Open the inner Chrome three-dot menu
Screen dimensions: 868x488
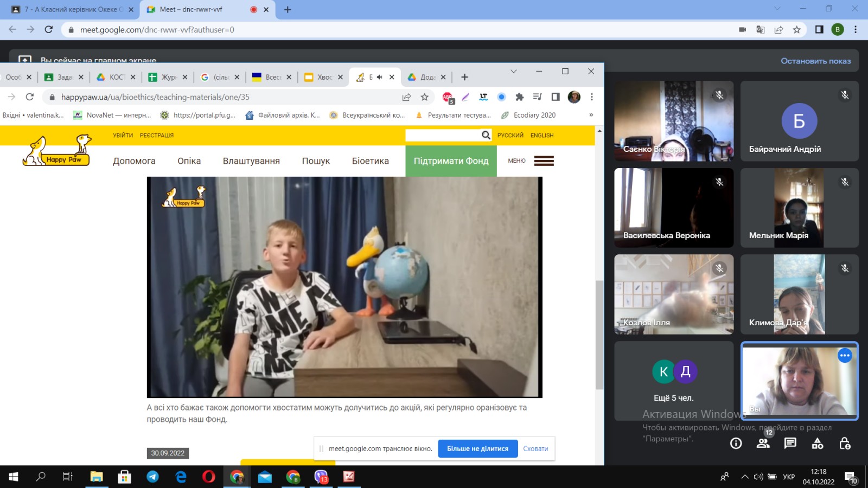[x=592, y=97]
